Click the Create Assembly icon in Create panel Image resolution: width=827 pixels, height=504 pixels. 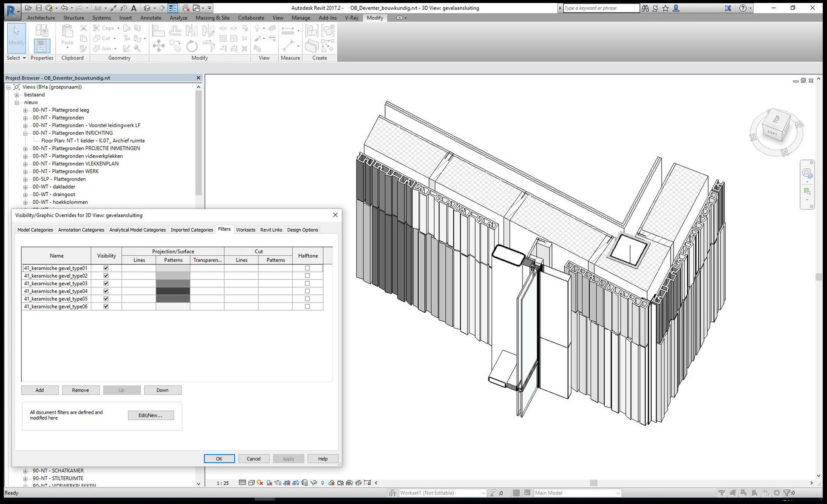(x=312, y=30)
